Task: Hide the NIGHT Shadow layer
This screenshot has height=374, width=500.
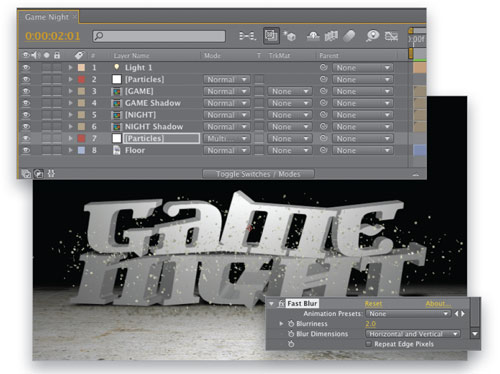Action: [x=26, y=127]
